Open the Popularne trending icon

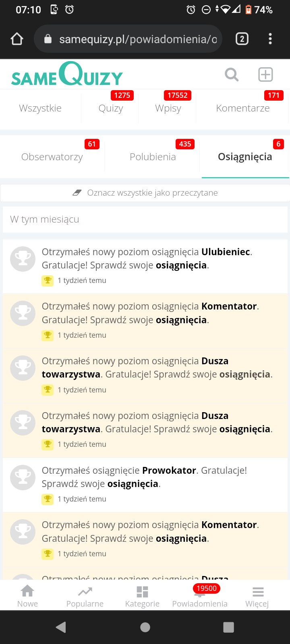coord(85,596)
